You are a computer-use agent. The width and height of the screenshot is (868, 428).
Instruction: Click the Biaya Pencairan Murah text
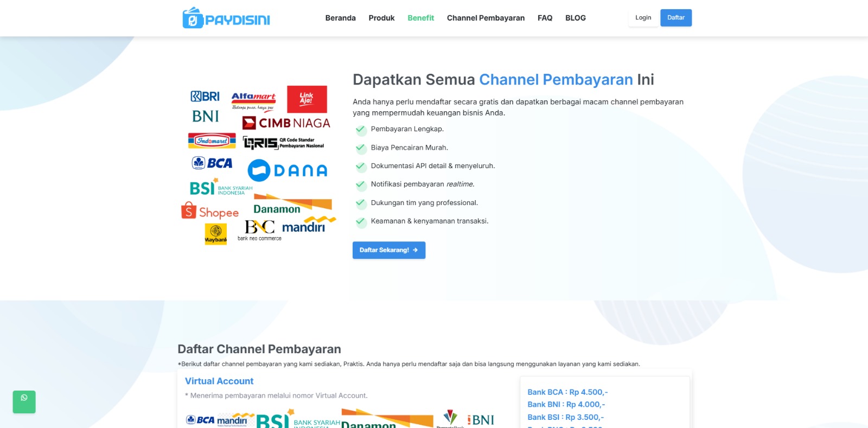coord(410,148)
